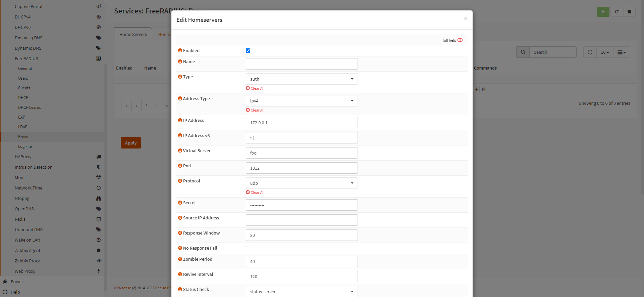Click the info icon beside Response Window
644x297 pixels.
[x=180, y=233]
